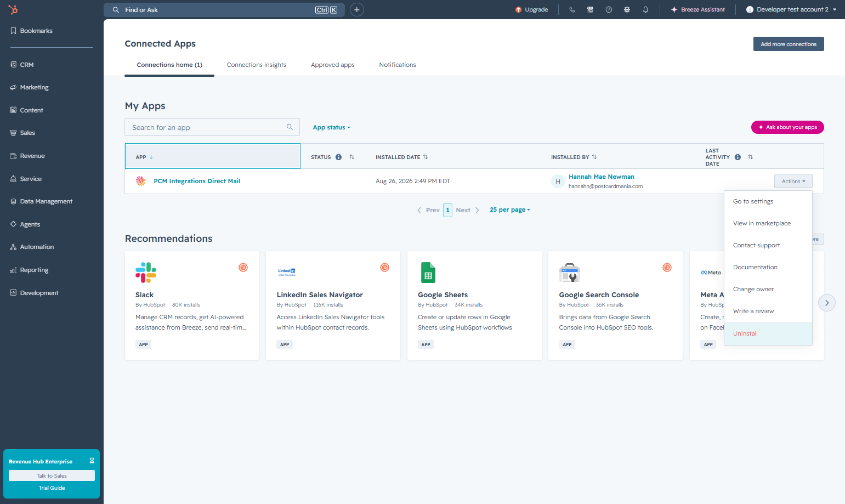Change the 25 per page dropdown

coord(510,210)
